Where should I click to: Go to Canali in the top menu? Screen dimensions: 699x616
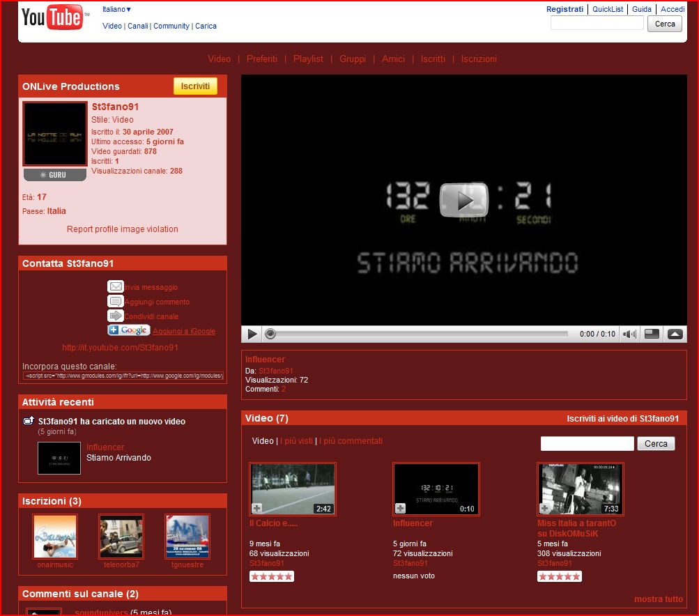(137, 26)
